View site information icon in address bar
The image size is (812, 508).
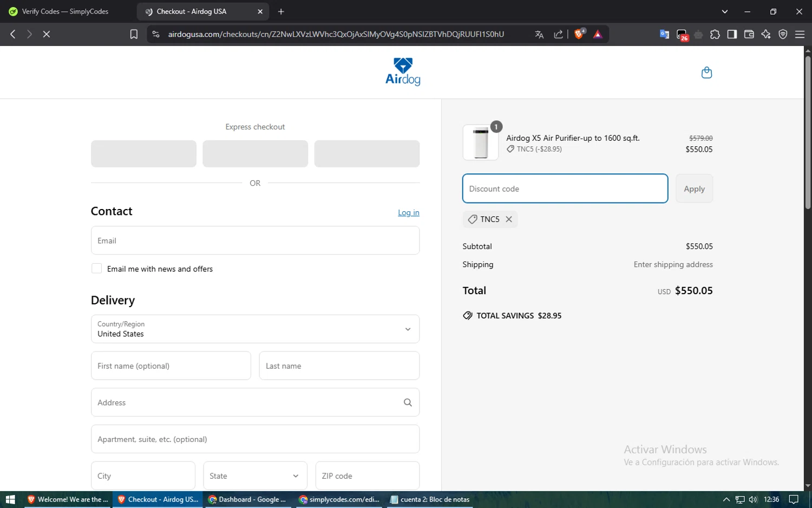coord(156,34)
